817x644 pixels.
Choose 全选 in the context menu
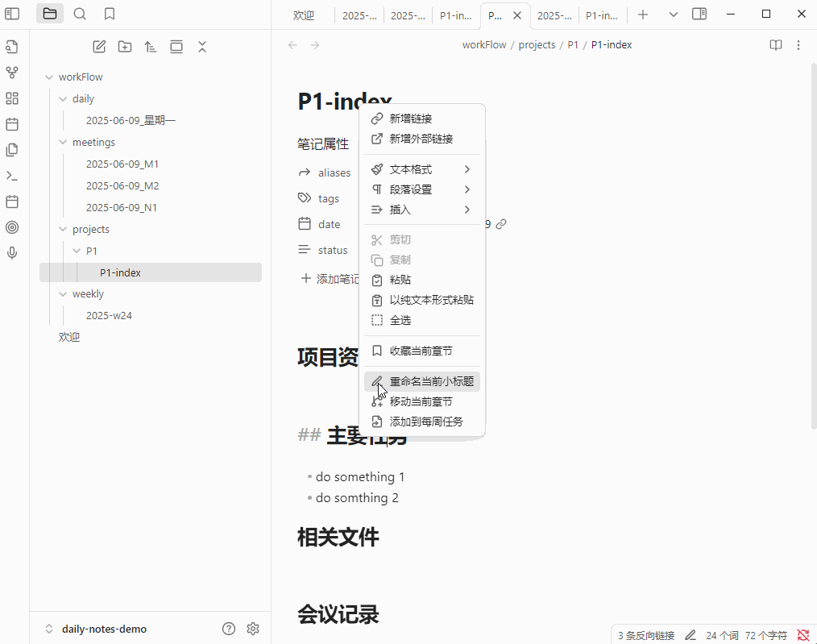[x=422, y=320]
